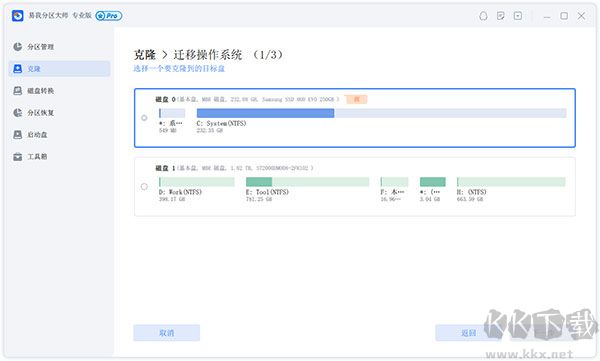Open the feedback note icon in title bar
Image resolution: width=600 pixels, height=361 pixels.
coord(501,16)
